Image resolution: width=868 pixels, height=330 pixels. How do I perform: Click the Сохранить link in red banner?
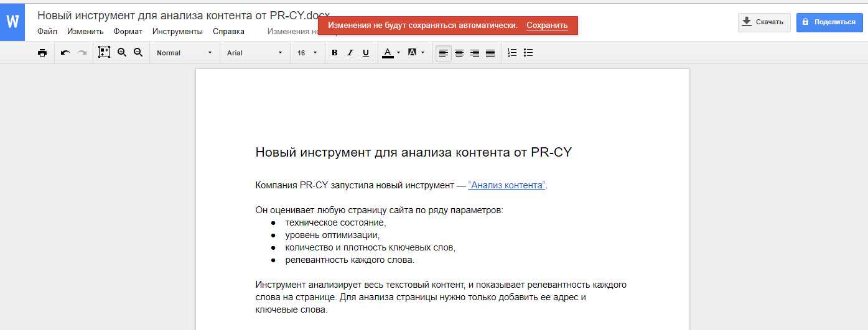pos(547,25)
